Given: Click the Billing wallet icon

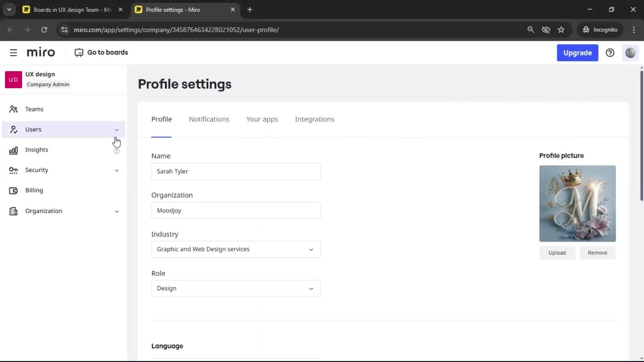Looking at the screenshot, I should (x=13, y=191).
